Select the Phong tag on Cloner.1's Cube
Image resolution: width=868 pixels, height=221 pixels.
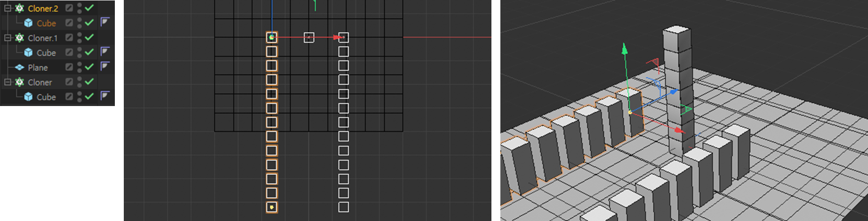[105, 51]
